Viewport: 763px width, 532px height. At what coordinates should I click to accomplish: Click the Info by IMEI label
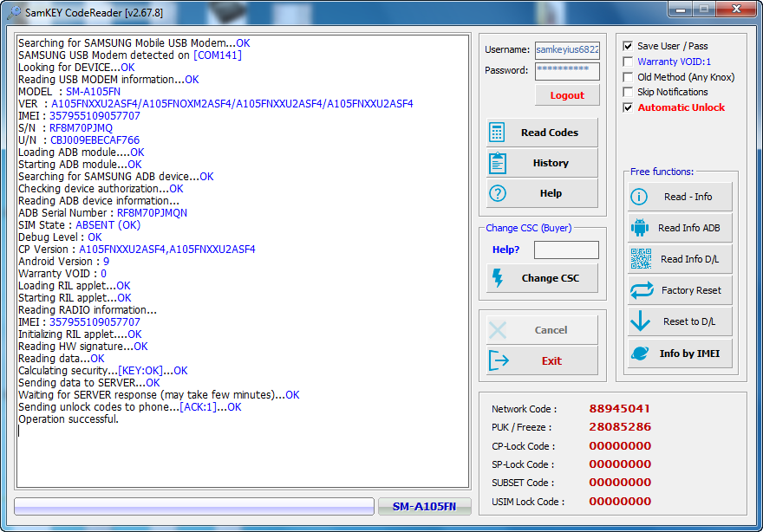click(x=689, y=354)
